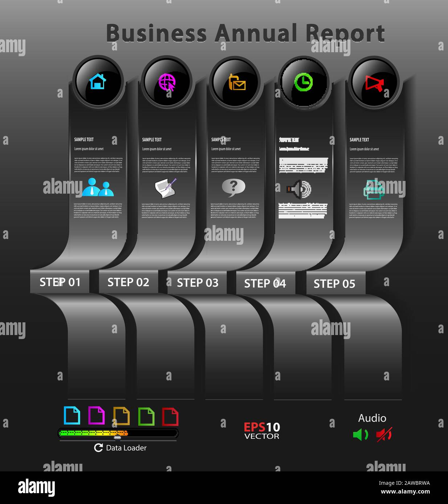This screenshot has height=504, width=448.
Task: Click the blue home icon
Action: 98,81
